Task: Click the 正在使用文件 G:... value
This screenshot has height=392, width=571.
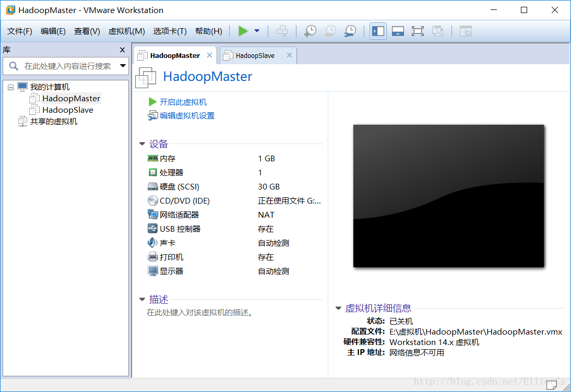Action: pyautogui.click(x=289, y=201)
